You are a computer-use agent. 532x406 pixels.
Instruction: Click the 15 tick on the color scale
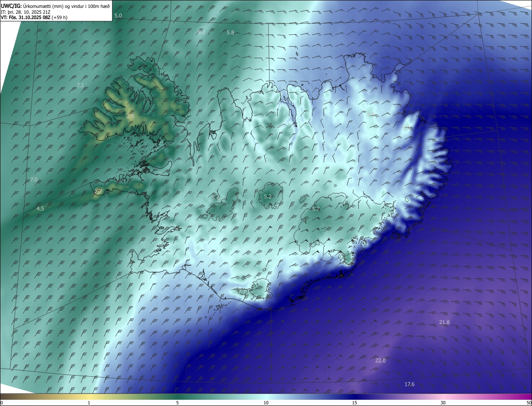click(x=355, y=403)
